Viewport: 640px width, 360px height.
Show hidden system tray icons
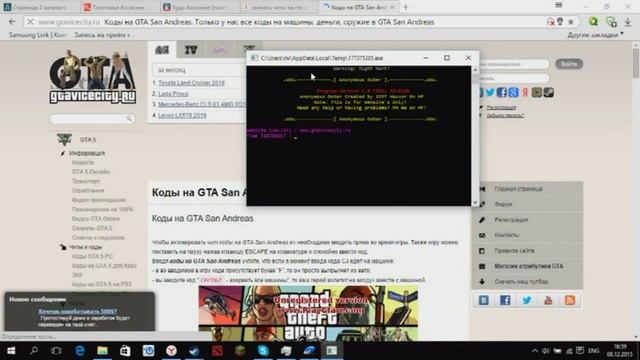[x=535, y=351]
